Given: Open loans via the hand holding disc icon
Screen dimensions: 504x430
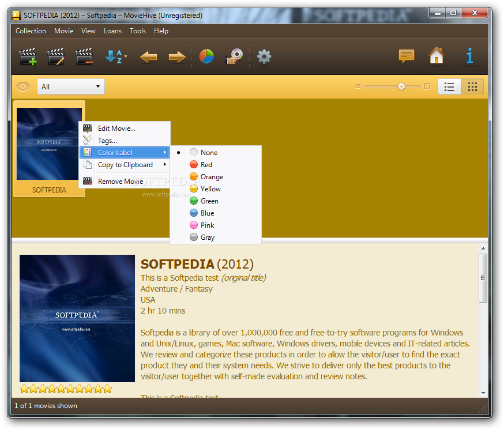Looking at the screenshot, I should coord(234,56).
